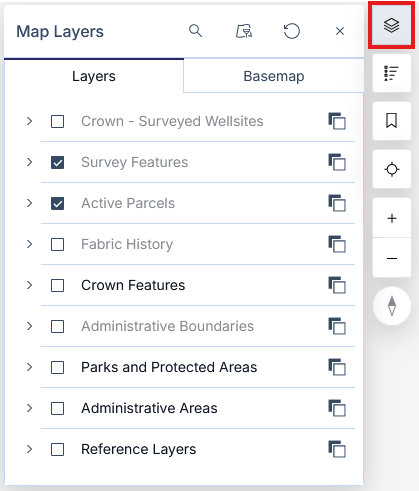Open the bookmarks icon in sidebar
This screenshot has height=491, width=419.
tap(391, 121)
